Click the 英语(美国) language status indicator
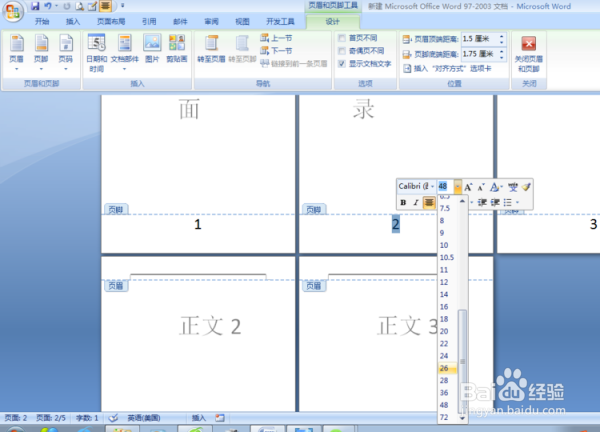Screen dimensions: 600x432 (143, 418)
